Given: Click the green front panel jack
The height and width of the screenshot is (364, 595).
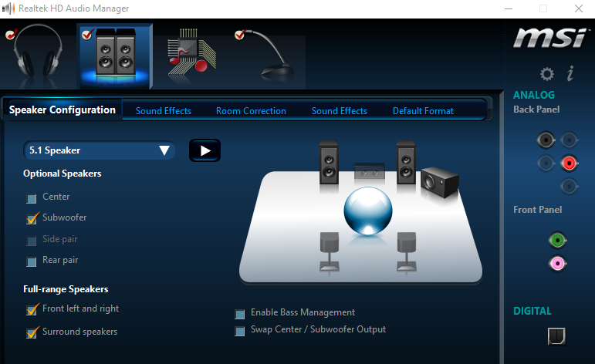Looking at the screenshot, I should (557, 240).
